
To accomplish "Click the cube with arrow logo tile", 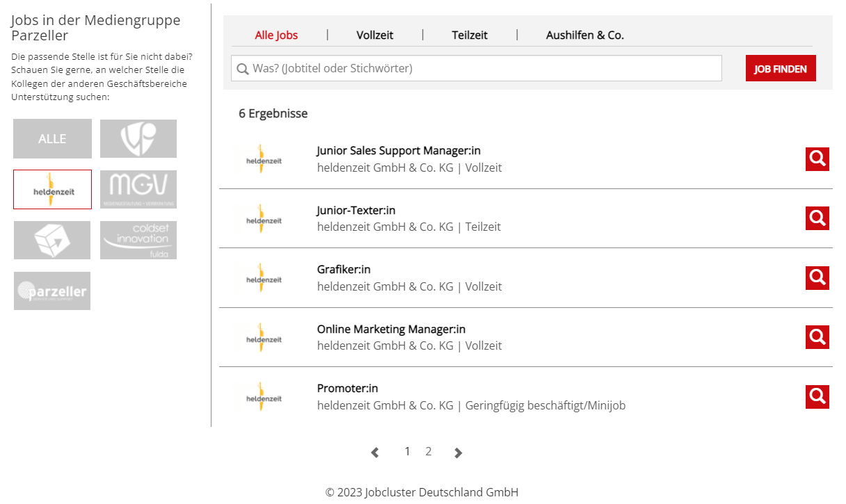I will [52, 240].
